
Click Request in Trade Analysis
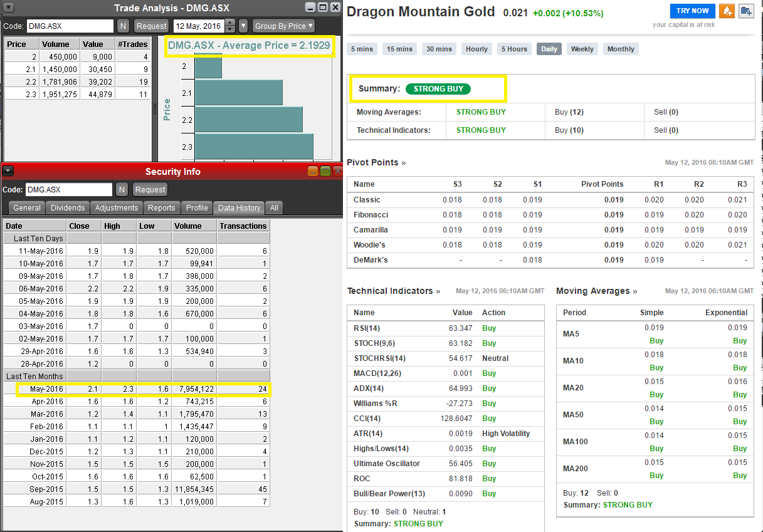152,26
